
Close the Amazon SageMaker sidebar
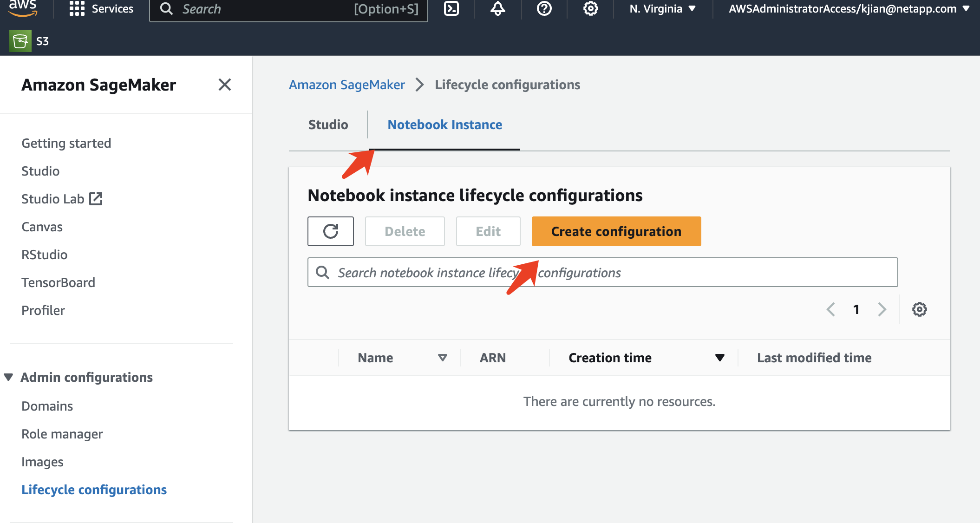click(x=225, y=85)
